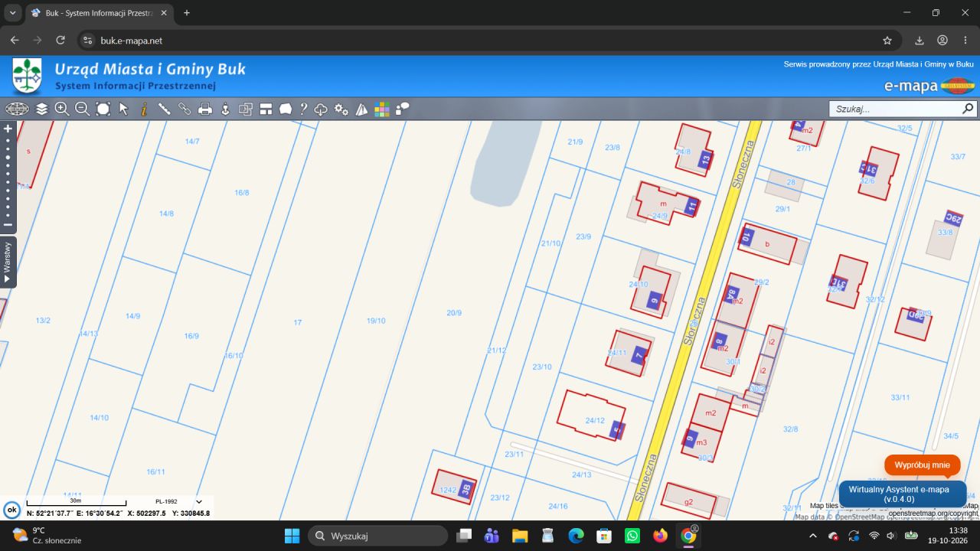Open the layers stack tool
This screenshot has height=551, width=980.
[41, 109]
